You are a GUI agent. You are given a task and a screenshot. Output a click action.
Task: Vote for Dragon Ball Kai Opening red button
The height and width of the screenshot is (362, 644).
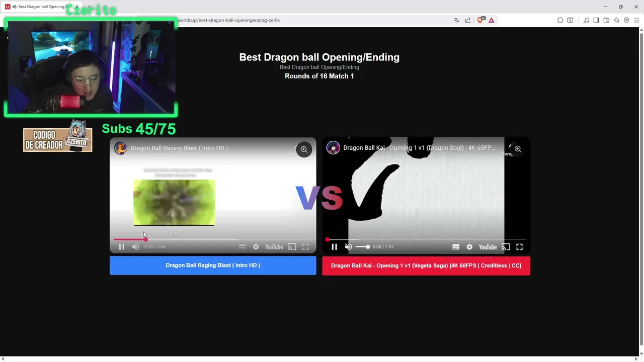(426, 265)
